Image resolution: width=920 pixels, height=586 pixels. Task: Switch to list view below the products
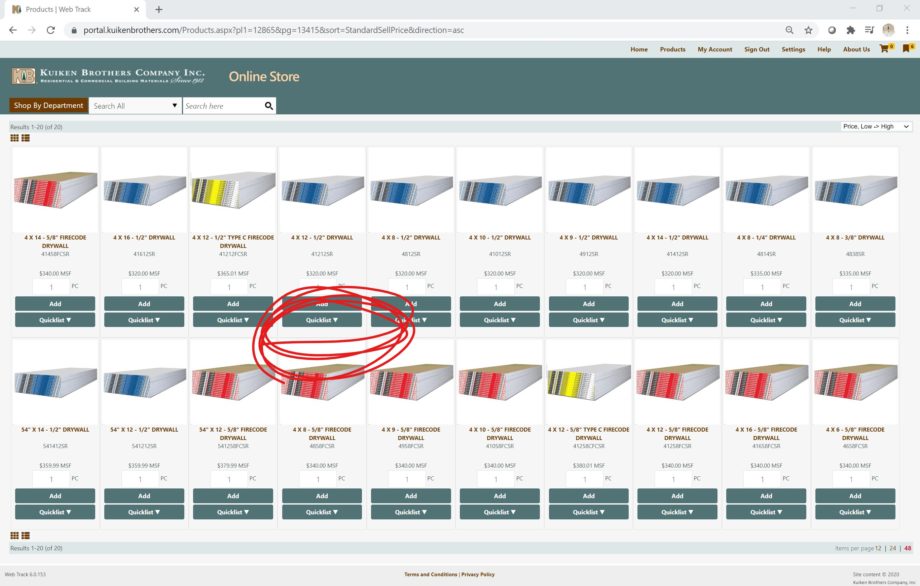click(x=25, y=536)
